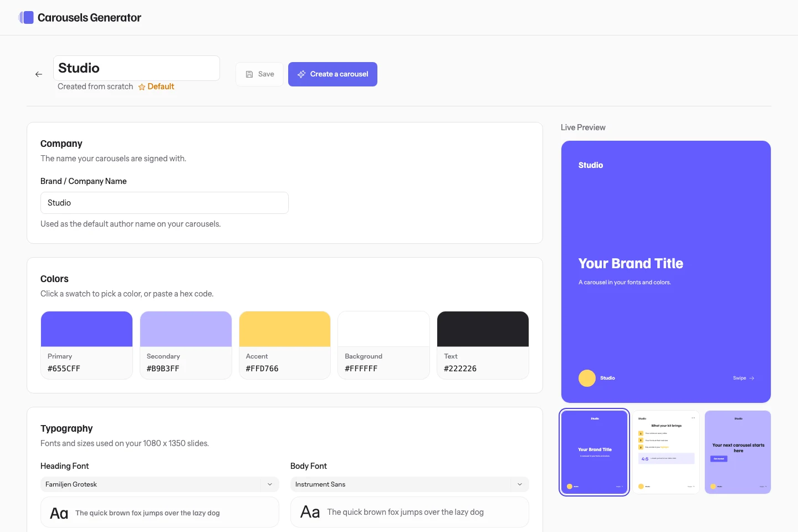Click the Brand / Company Name input
This screenshot has width=798, height=532.
pyautogui.click(x=165, y=203)
